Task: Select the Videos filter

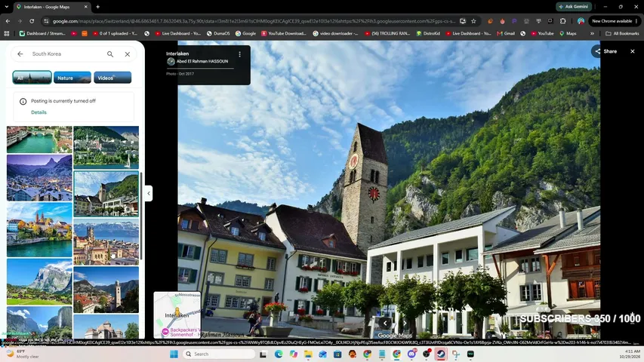Action: click(112, 77)
